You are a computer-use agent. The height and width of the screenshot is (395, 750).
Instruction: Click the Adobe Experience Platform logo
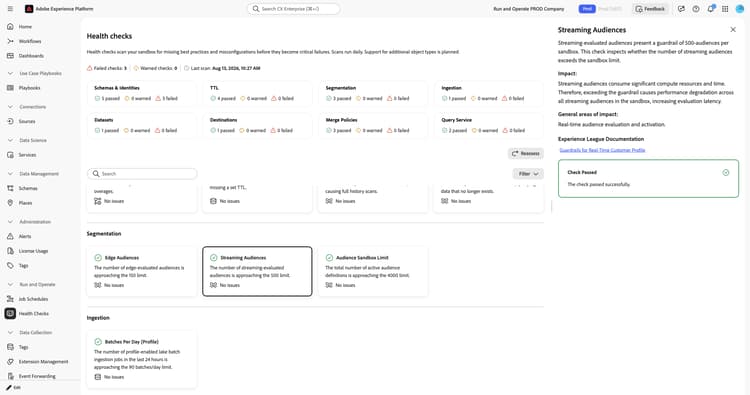point(29,9)
